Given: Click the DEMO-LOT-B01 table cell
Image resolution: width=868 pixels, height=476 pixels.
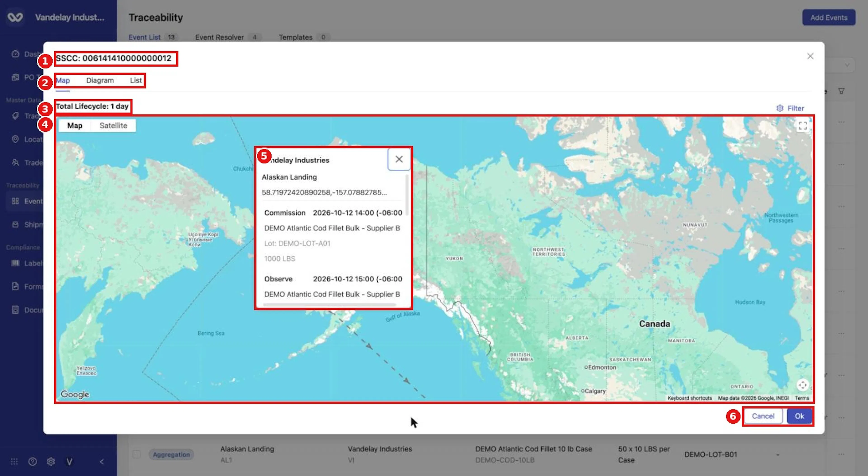Looking at the screenshot, I should tap(711, 455).
